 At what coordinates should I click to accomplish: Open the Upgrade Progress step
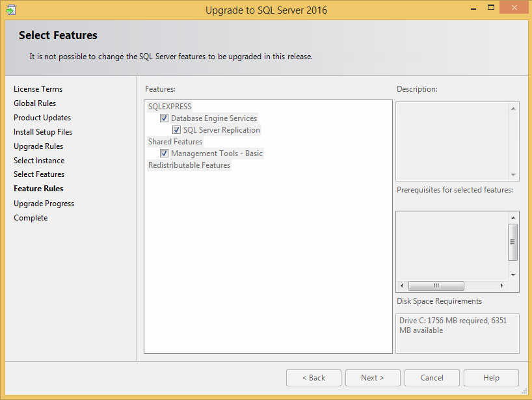[x=44, y=204]
